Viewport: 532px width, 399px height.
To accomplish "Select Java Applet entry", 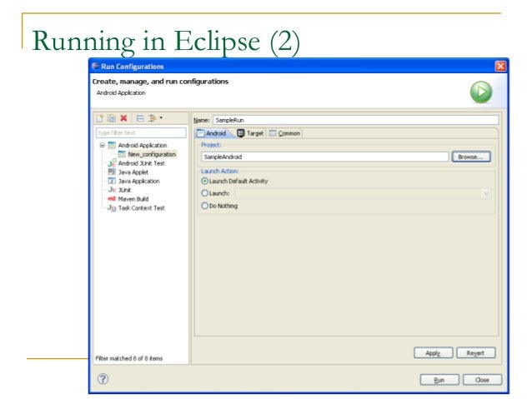I will (x=133, y=172).
